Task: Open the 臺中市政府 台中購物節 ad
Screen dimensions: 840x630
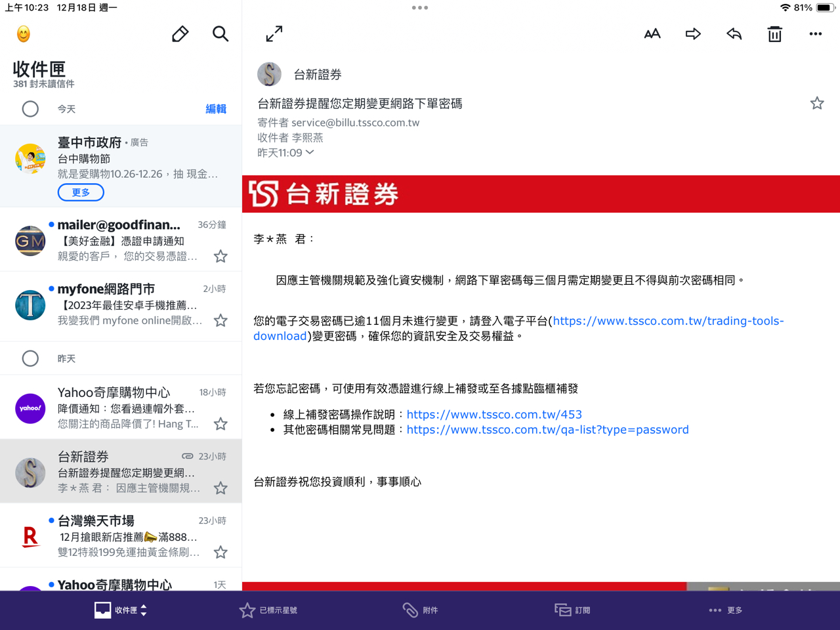Action: [121, 167]
